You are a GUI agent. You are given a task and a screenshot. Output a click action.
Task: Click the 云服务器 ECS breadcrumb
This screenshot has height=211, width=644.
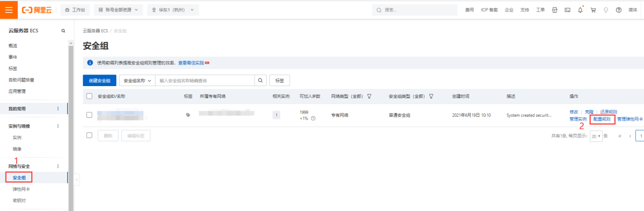tap(96, 31)
